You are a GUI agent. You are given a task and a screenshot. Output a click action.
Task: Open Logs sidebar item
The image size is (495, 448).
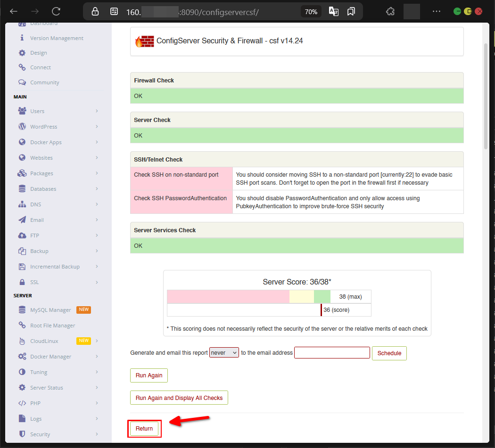(x=36, y=419)
